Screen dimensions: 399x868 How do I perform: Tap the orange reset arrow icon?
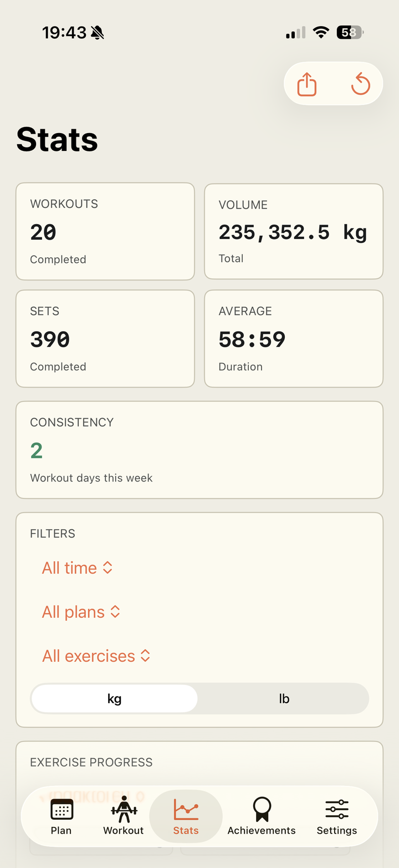click(360, 84)
